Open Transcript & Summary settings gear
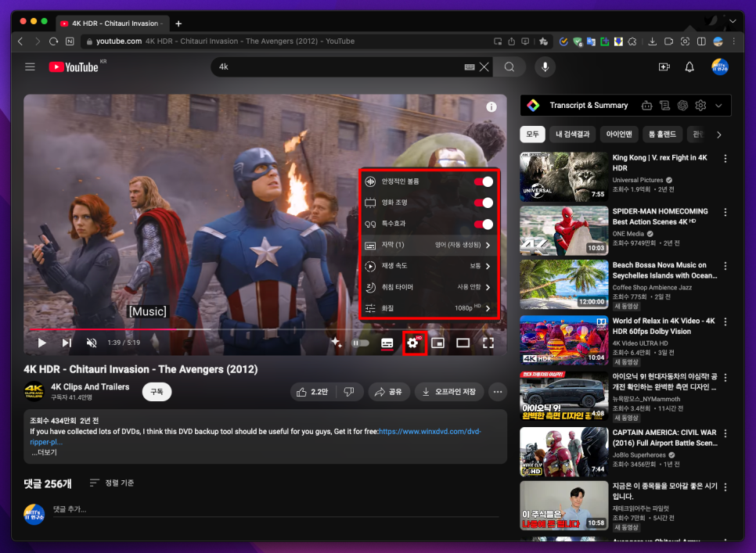The height and width of the screenshot is (553, 756). pos(700,106)
